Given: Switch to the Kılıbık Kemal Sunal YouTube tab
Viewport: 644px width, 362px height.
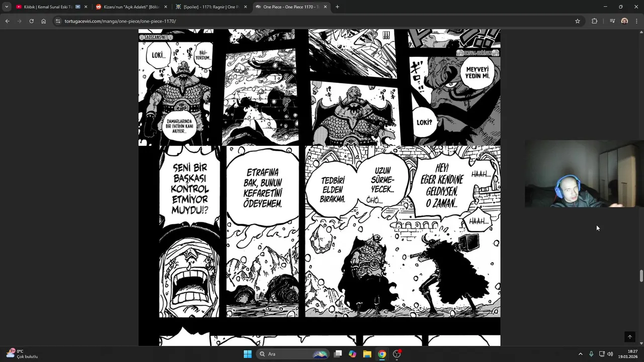Looking at the screenshot, I should point(51,7).
